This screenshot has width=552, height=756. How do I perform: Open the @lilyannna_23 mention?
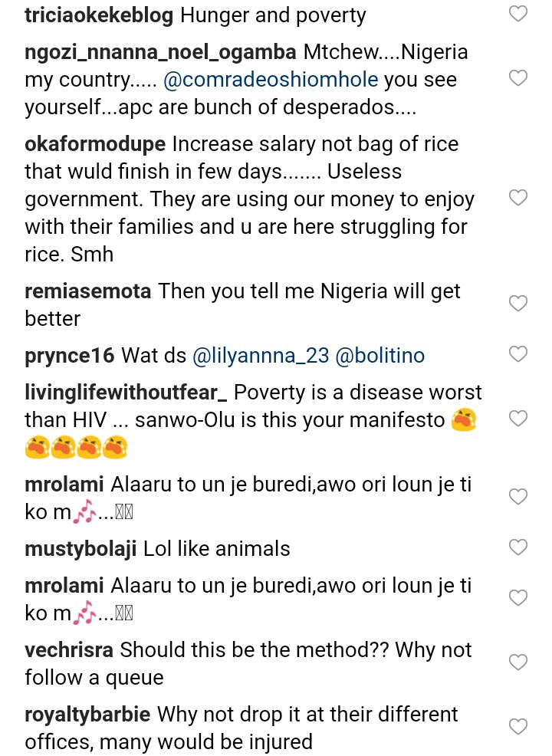tap(260, 356)
